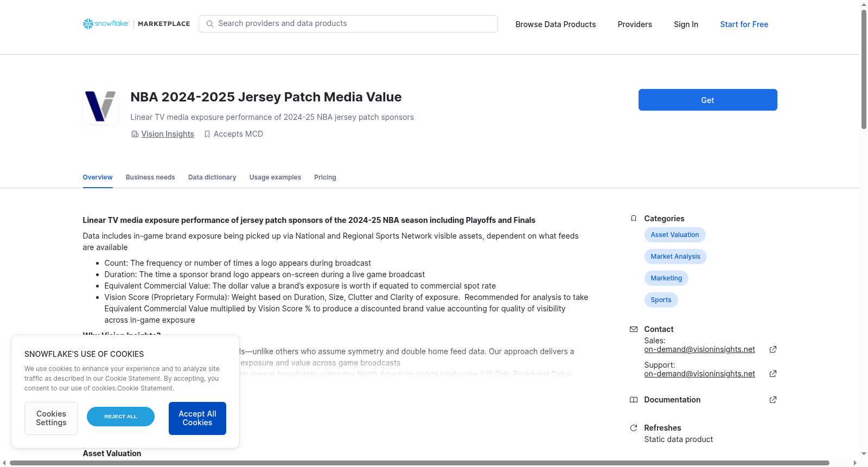Click the Contact heading

[659, 329]
